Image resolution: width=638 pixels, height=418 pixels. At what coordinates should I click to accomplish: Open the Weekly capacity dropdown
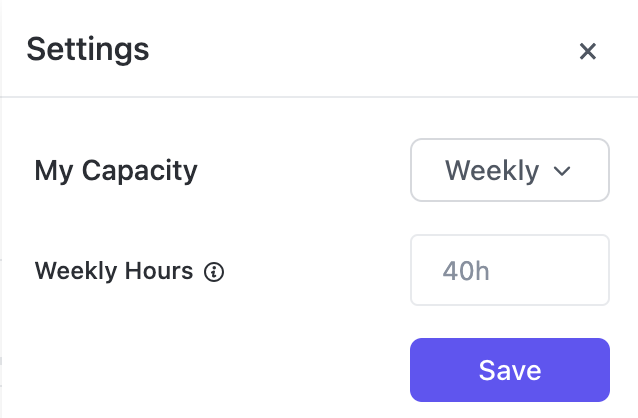[x=509, y=170]
